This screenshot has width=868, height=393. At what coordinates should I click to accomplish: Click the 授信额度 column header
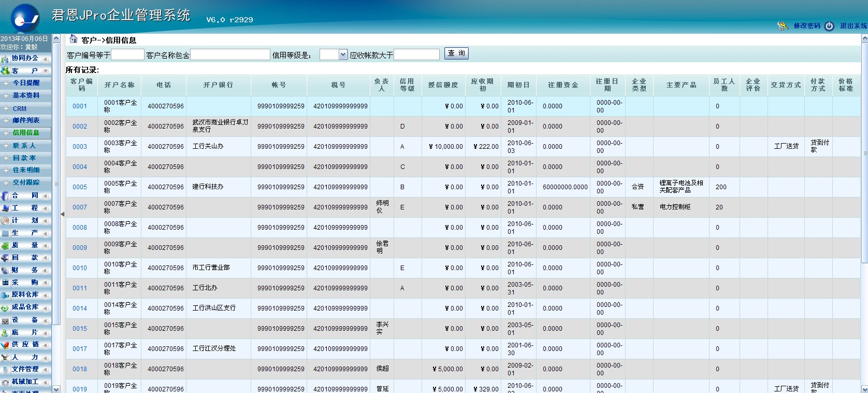coord(443,85)
